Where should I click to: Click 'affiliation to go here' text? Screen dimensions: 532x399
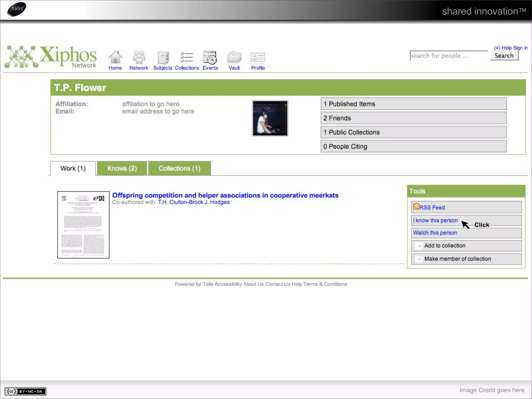click(151, 104)
